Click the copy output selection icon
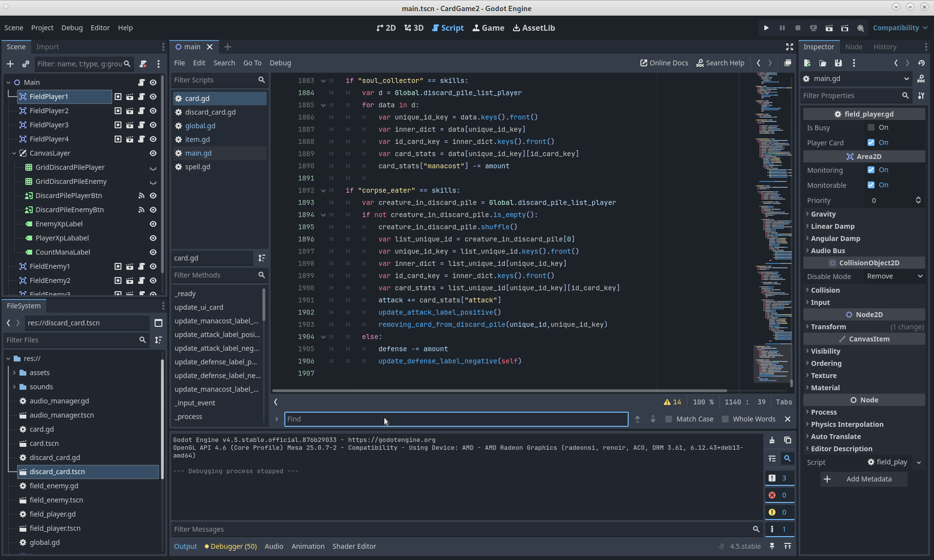Screen dimensions: 934x560 pyautogui.click(x=787, y=440)
